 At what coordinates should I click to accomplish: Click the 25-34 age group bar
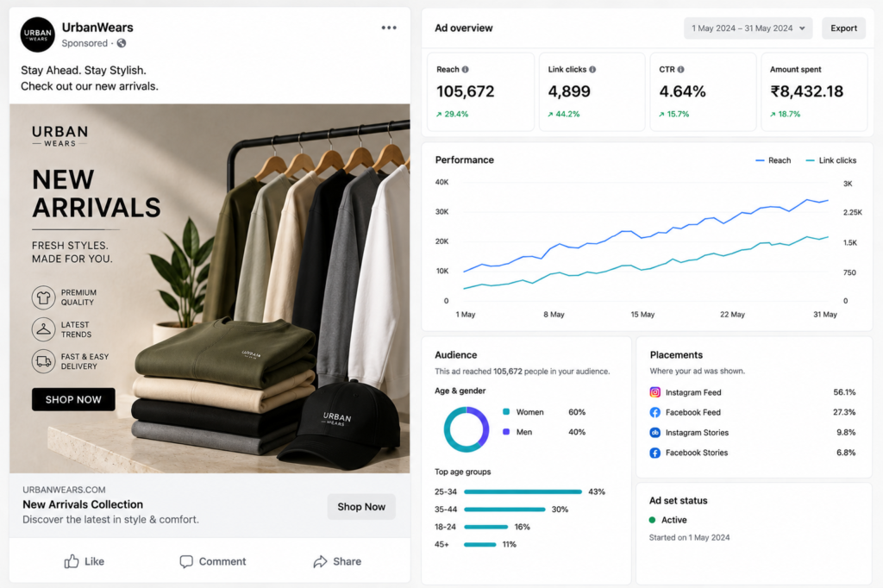coord(523,491)
